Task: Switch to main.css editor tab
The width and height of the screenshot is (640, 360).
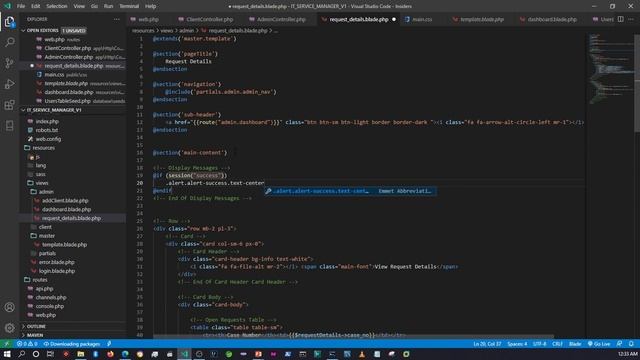Action: (422, 19)
